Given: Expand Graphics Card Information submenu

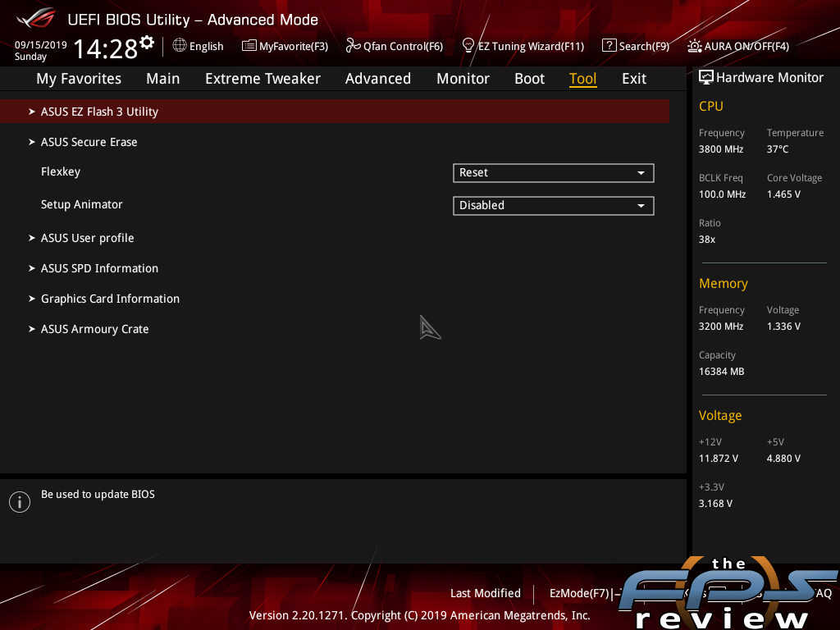Looking at the screenshot, I should (x=111, y=299).
